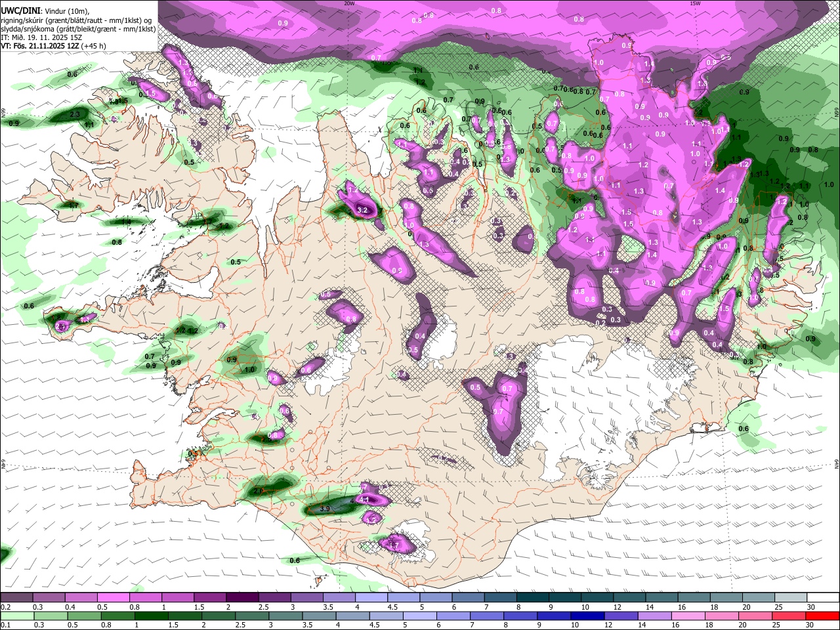The height and width of the screenshot is (630, 840).
Task: Click the '(+45 h)' forecast offset
Action: pyautogui.click(x=93, y=46)
